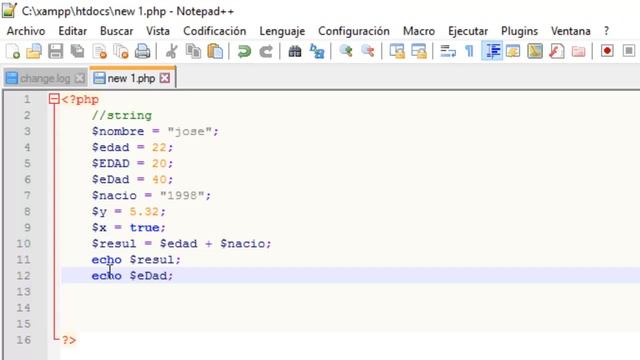Start macro recording with red dot icon

tap(607, 51)
